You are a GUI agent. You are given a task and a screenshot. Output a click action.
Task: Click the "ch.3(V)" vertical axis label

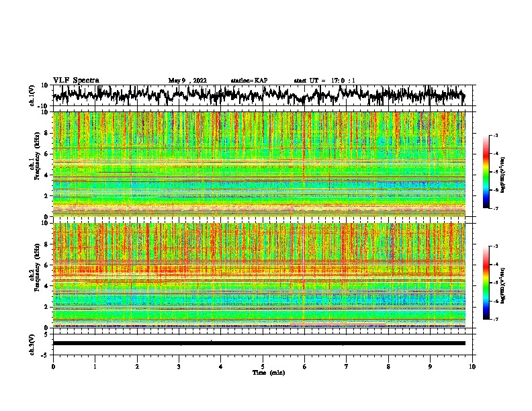32,345
